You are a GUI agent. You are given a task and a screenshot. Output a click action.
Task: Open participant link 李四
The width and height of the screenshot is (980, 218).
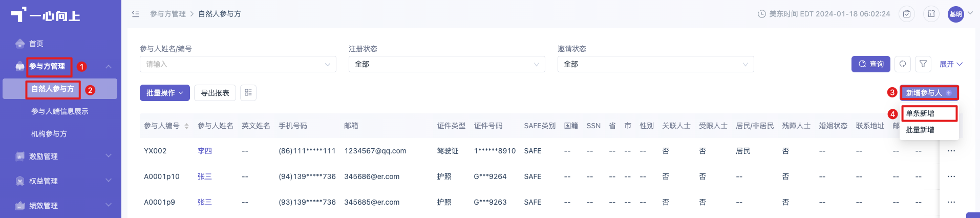pyautogui.click(x=205, y=151)
